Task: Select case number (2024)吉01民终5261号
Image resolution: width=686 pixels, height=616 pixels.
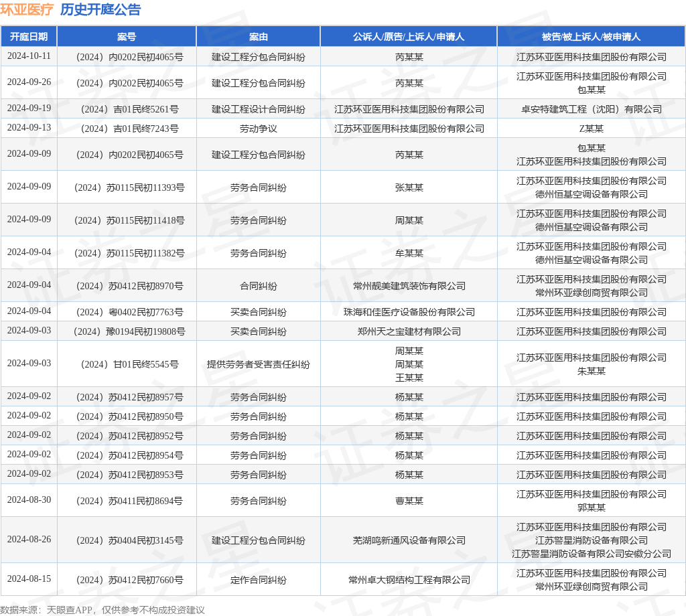Action: click(x=129, y=109)
